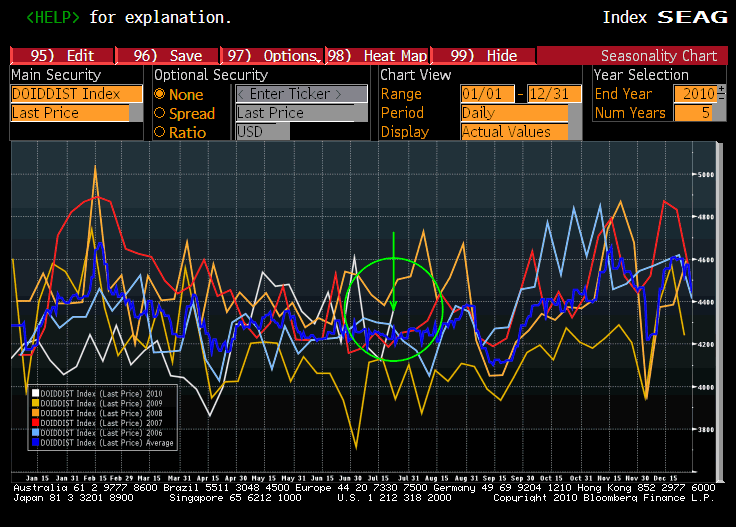Click the red 2007 legend swatch
The image size is (736, 527).
pyautogui.click(x=35, y=421)
